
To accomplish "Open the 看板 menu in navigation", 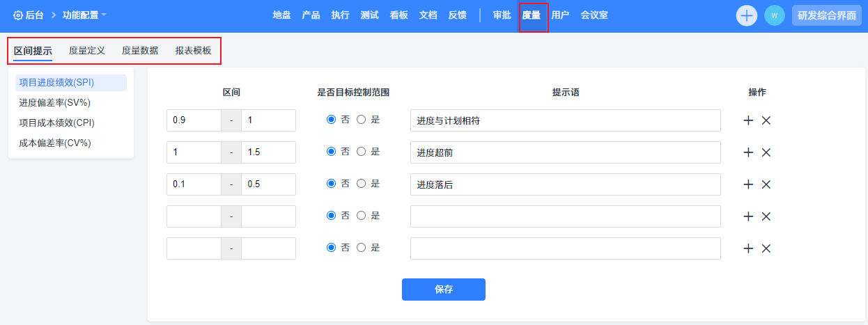I will (x=399, y=15).
